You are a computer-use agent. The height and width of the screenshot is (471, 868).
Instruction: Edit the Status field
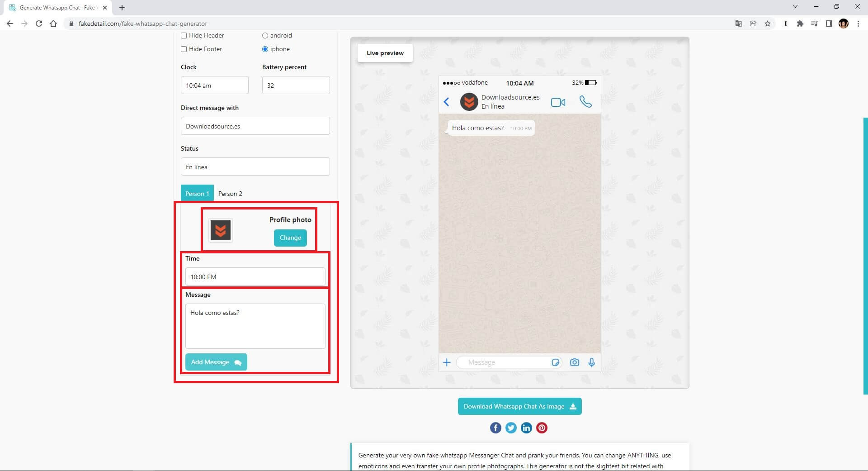click(255, 167)
